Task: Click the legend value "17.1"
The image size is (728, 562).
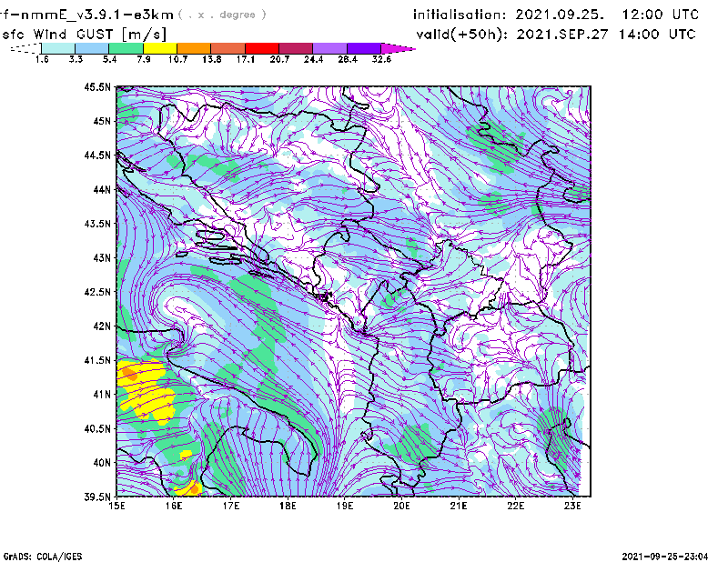Action: coord(246,59)
